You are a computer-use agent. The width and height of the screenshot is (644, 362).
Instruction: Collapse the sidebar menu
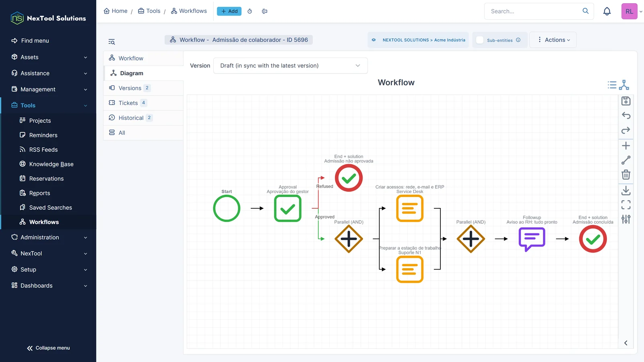[48, 348]
